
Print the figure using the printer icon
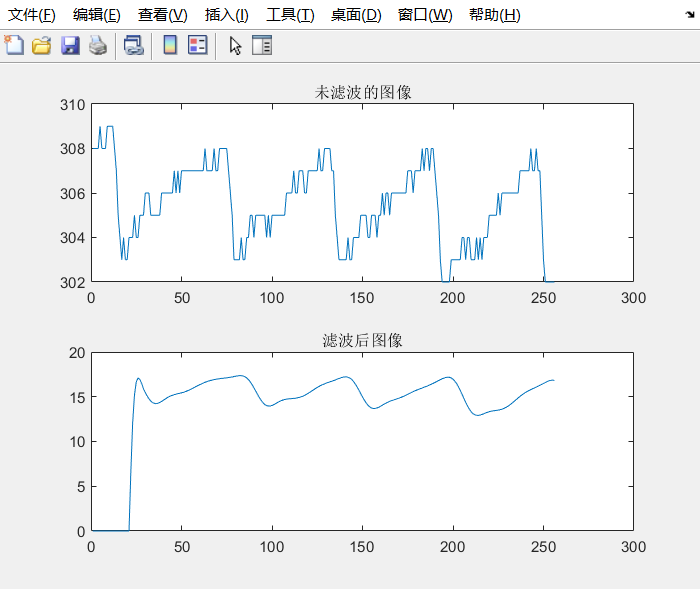tap(98, 45)
